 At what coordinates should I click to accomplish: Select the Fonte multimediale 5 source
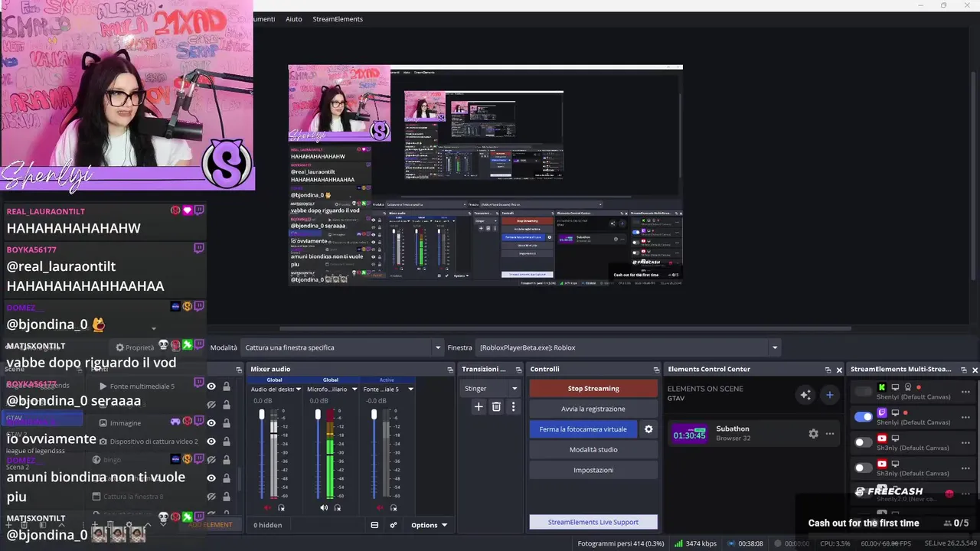(x=142, y=386)
